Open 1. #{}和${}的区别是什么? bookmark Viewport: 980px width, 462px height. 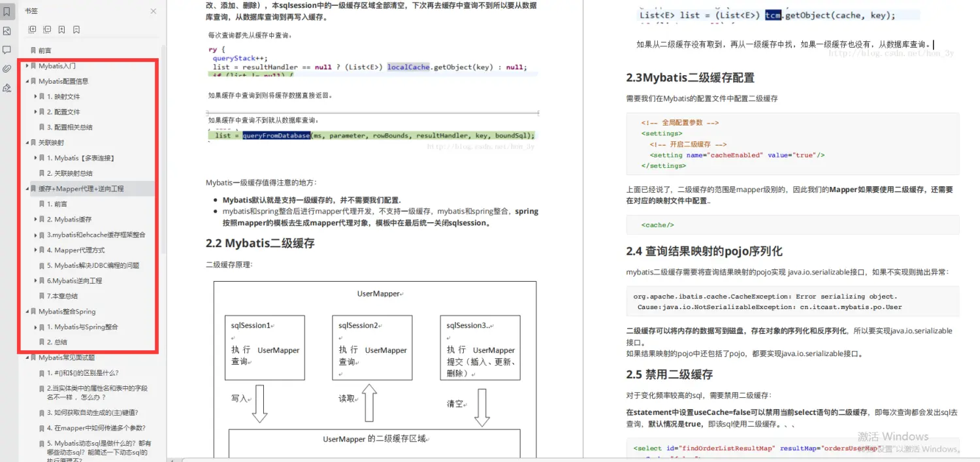pyautogui.click(x=82, y=373)
